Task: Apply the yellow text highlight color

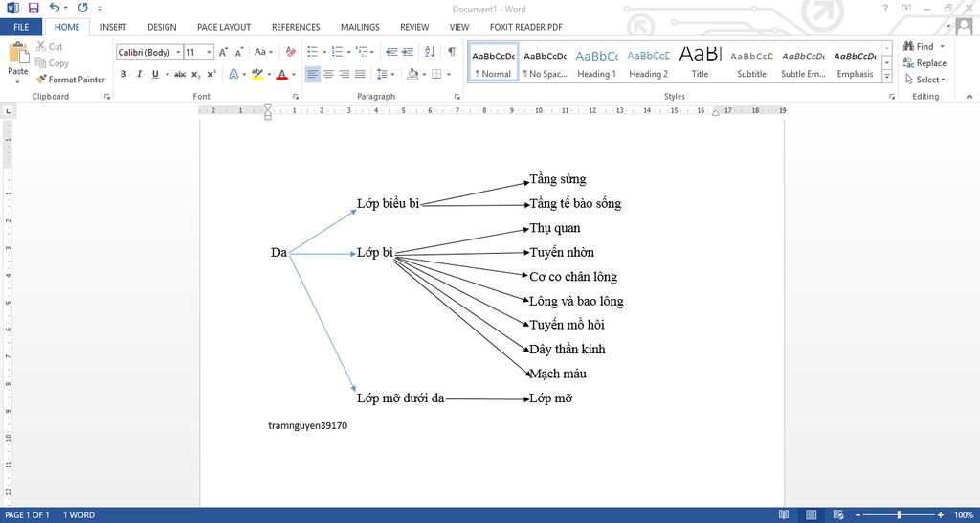Action: (256, 74)
